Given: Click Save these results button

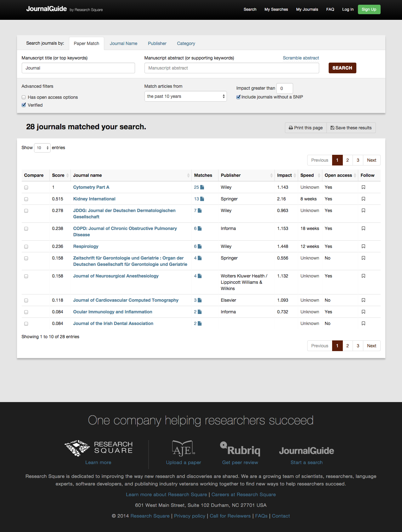Looking at the screenshot, I should click(351, 128).
